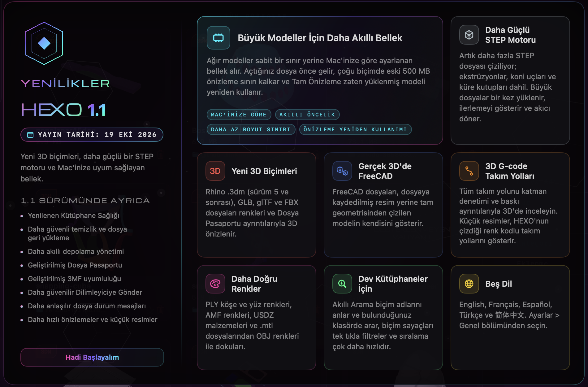Click the globe languages icon
Viewport: 588px width, 387px height.
pos(469,284)
